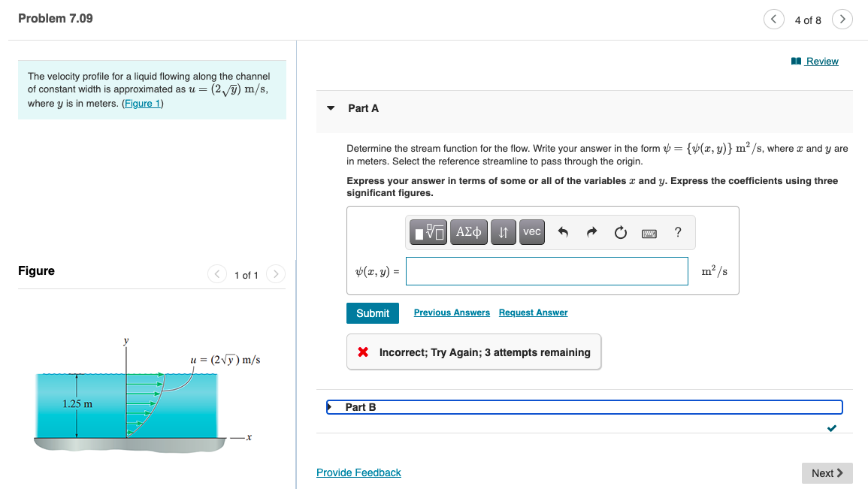The height and width of the screenshot is (489, 868).
Task: Redo the last equation edit
Action: point(591,232)
